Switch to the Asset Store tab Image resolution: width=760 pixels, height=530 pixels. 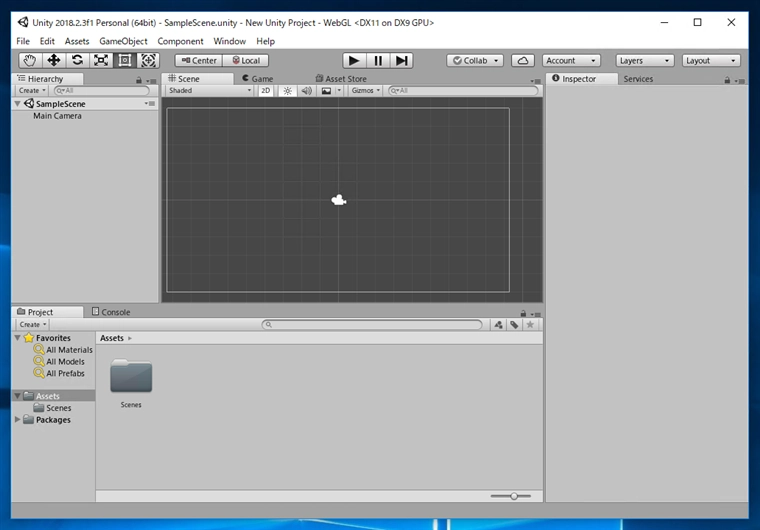[x=341, y=79]
